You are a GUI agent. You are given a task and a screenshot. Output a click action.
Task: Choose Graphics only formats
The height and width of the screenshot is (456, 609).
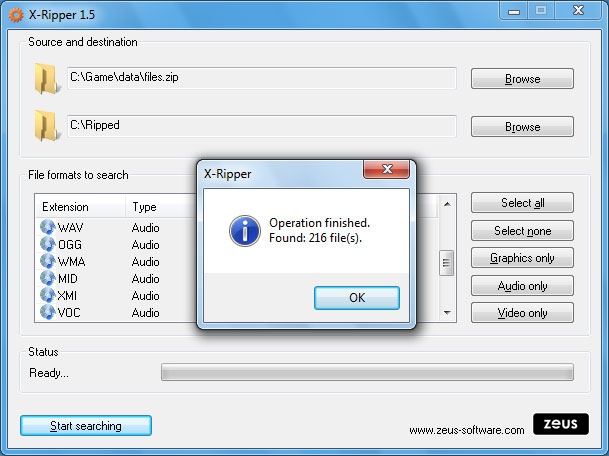[x=522, y=258]
